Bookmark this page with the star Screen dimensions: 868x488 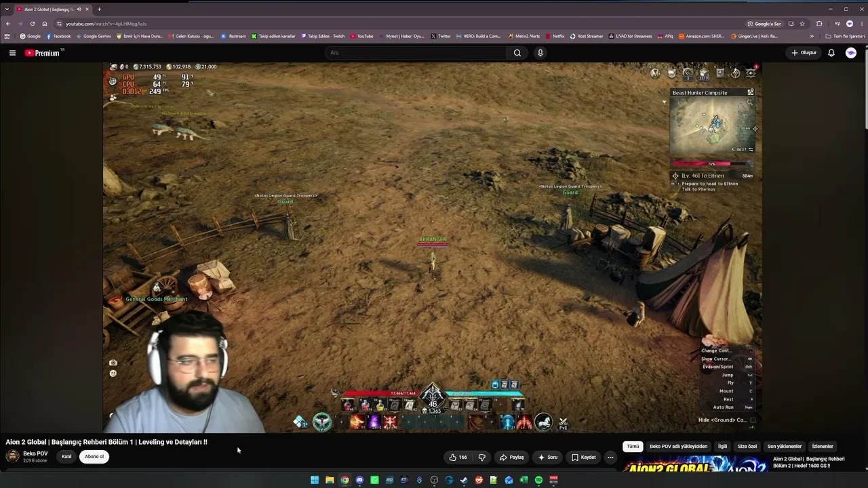pyautogui.click(x=802, y=24)
